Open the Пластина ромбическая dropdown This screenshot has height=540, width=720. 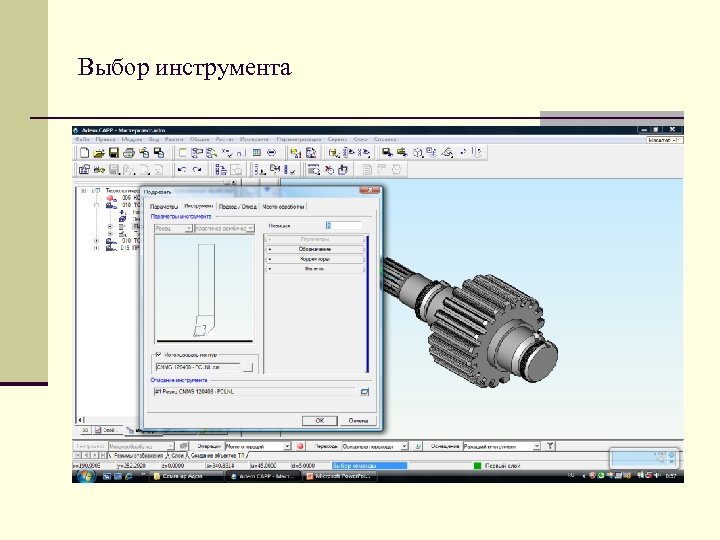click(250, 228)
